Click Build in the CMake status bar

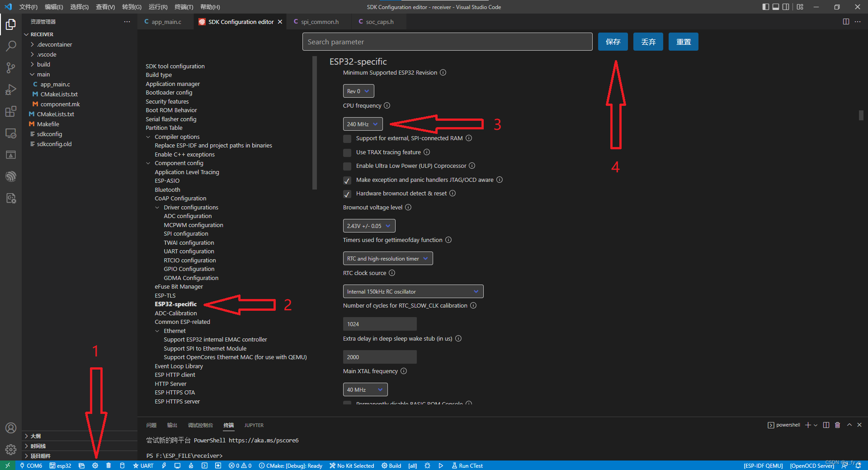(x=392, y=465)
